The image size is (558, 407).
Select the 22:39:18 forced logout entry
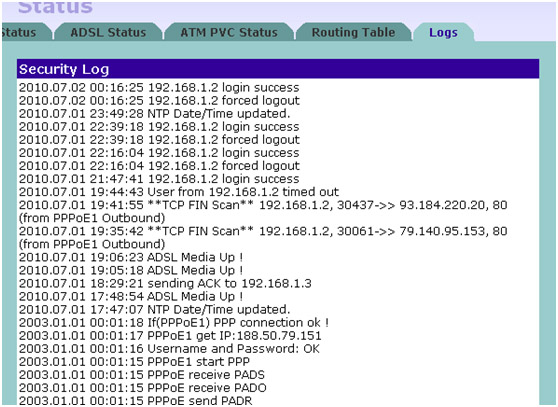(159, 140)
